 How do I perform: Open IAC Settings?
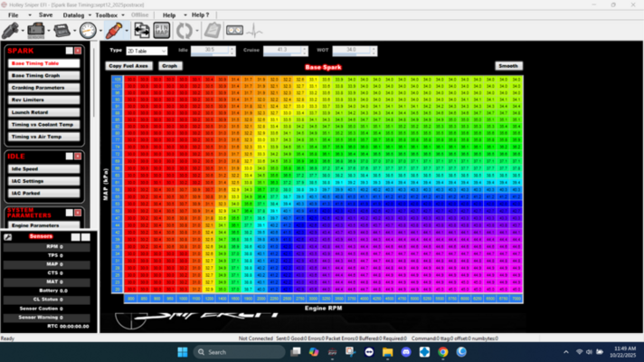(43, 181)
